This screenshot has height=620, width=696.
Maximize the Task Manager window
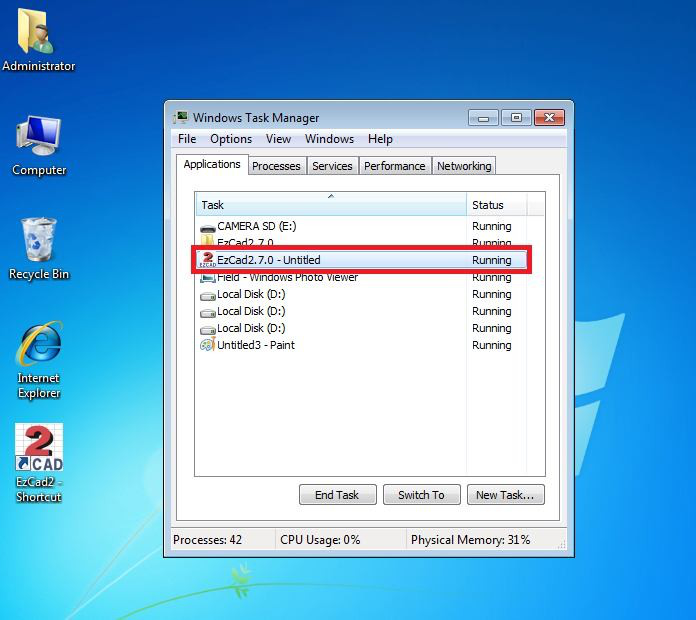[516, 118]
